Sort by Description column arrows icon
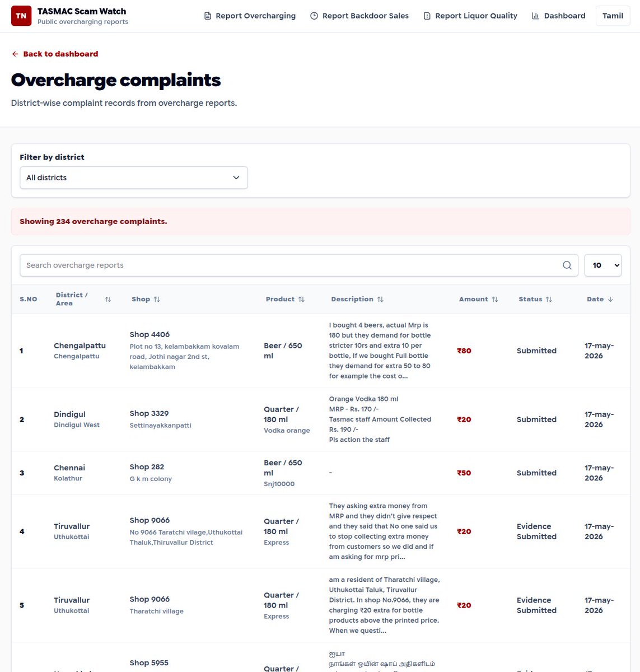 [x=380, y=300]
